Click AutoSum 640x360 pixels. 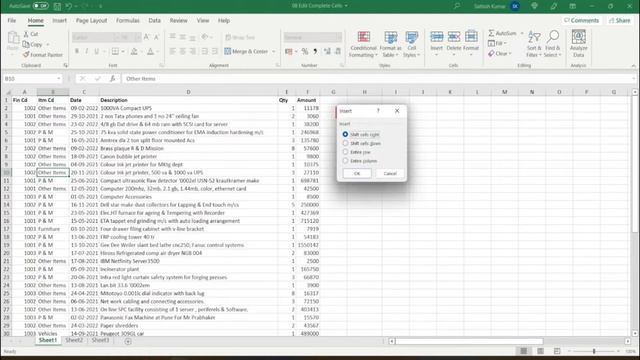click(x=502, y=33)
